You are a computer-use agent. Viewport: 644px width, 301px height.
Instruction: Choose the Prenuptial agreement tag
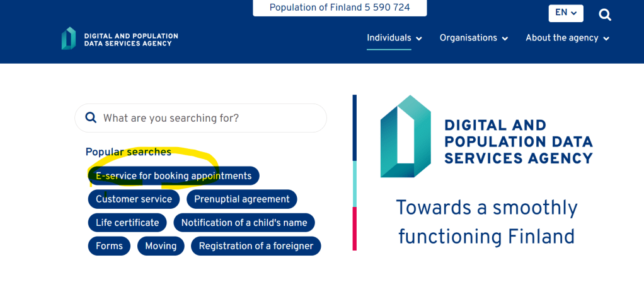coord(241,199)
